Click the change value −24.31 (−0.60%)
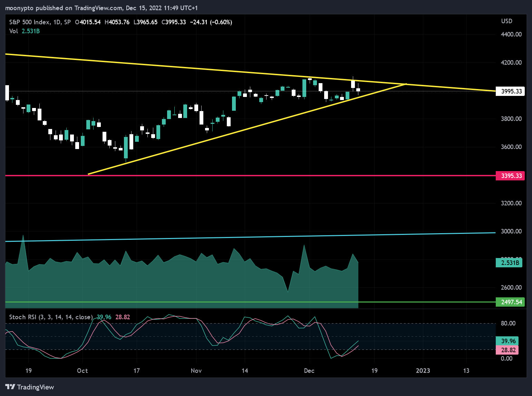 pos(211,22)
